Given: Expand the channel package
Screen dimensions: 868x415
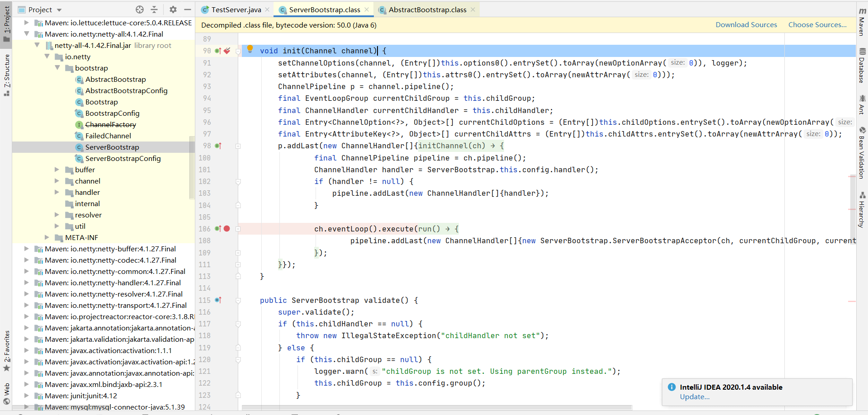Looking at the screenshot, I should pyautogui.click(x=57, y=181).
